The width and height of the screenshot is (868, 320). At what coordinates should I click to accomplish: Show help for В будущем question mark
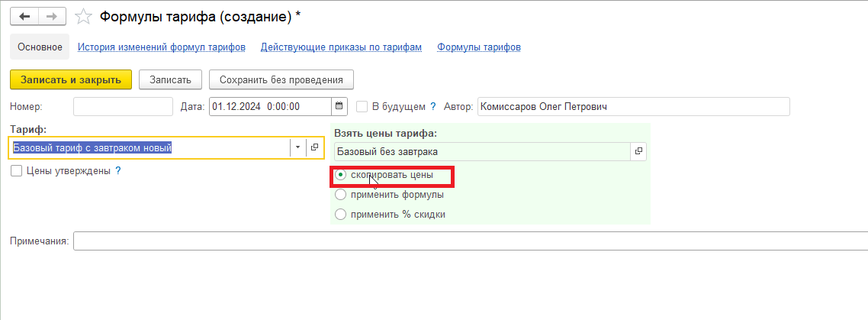(433, 106)
